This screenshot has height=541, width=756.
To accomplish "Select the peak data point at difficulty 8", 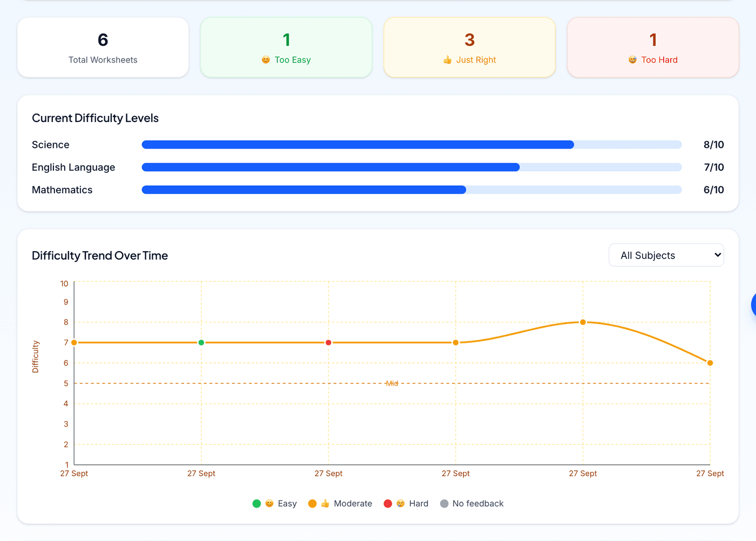I will click(x=583, y=322).
